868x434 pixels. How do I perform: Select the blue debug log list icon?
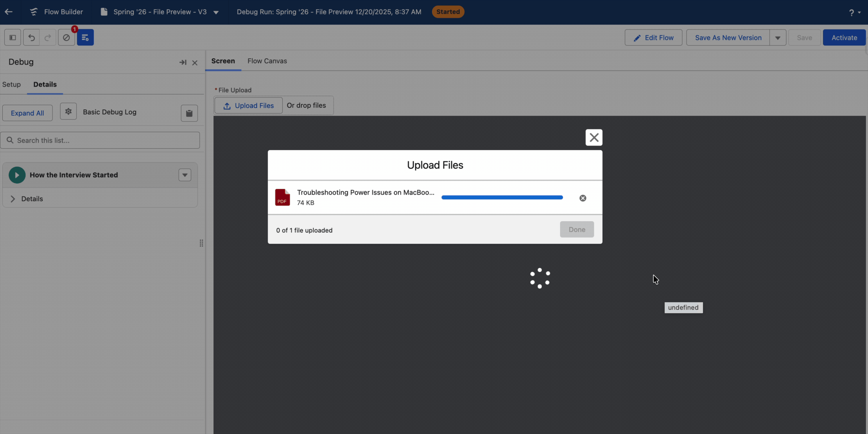(85, 37)
